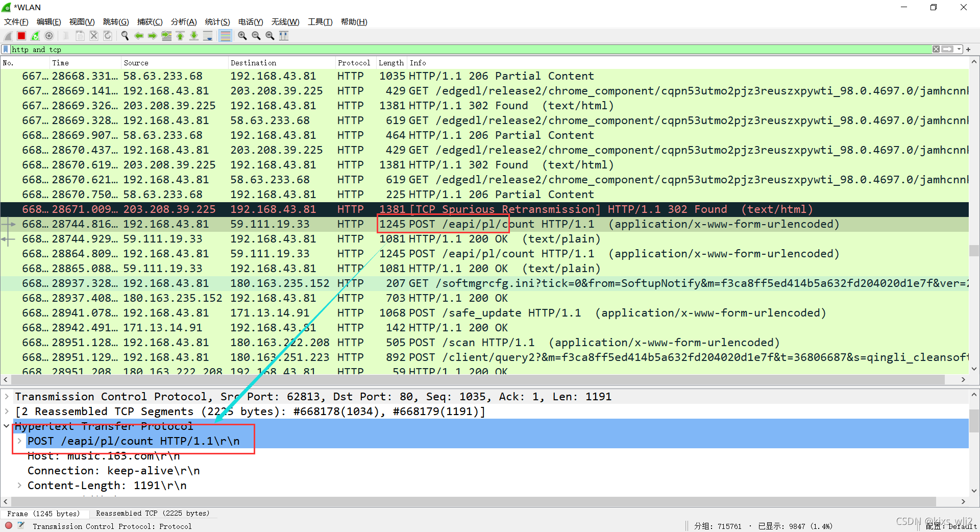Clear the display filter text
980x532 pixels.
coord(936,50)
